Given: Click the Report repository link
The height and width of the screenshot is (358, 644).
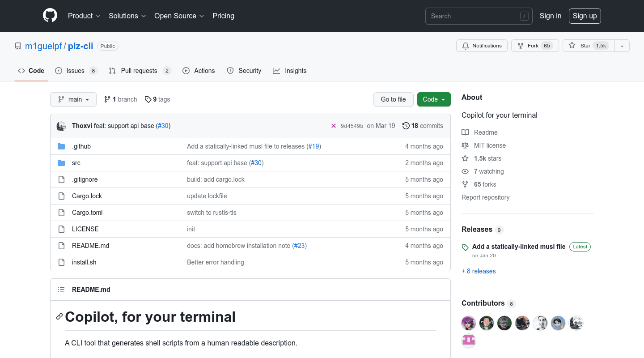Looking at the screenshot, I should tap(485, 197).
